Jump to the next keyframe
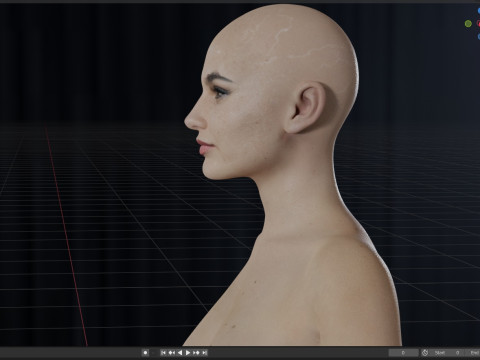 [x=196, y=352]
